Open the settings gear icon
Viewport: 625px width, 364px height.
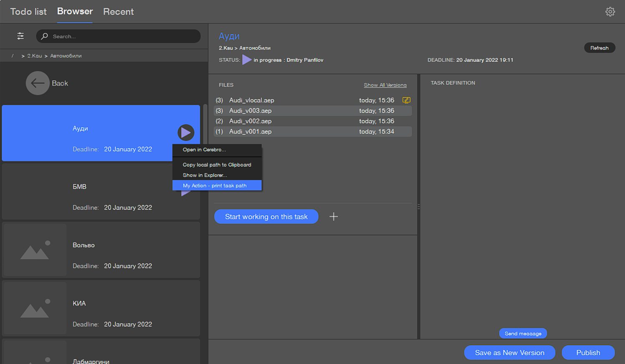click(x=610, y=12)
